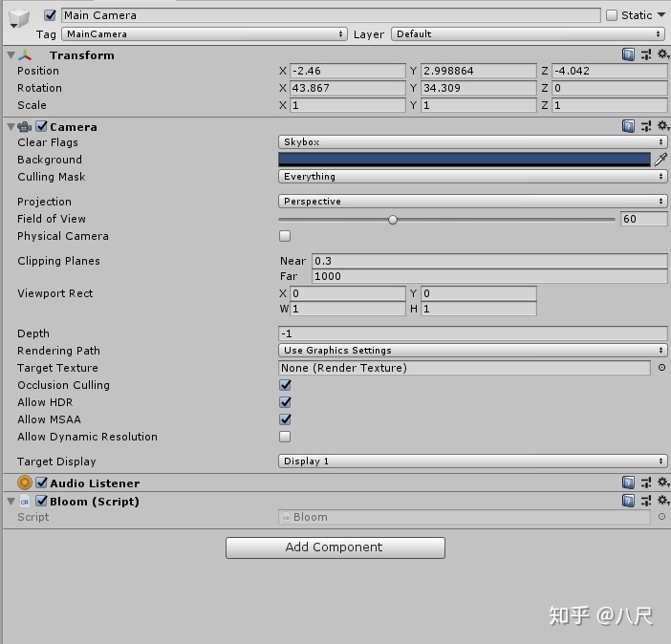Viewport: 671px width, 644px height.
Task: Open Camera component help reference icon
Action: [628, 126]
